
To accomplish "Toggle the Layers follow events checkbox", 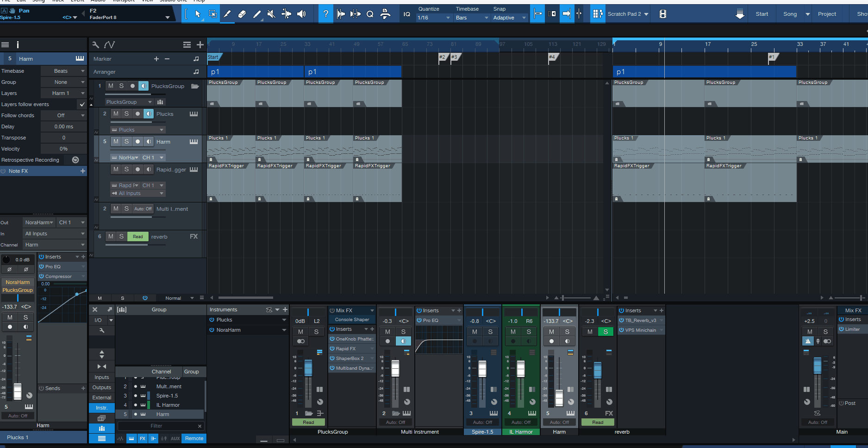I will 82,104.
